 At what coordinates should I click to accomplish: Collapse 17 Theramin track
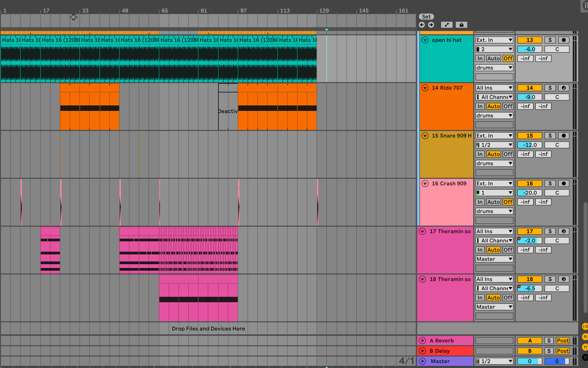tap(422, 231)
